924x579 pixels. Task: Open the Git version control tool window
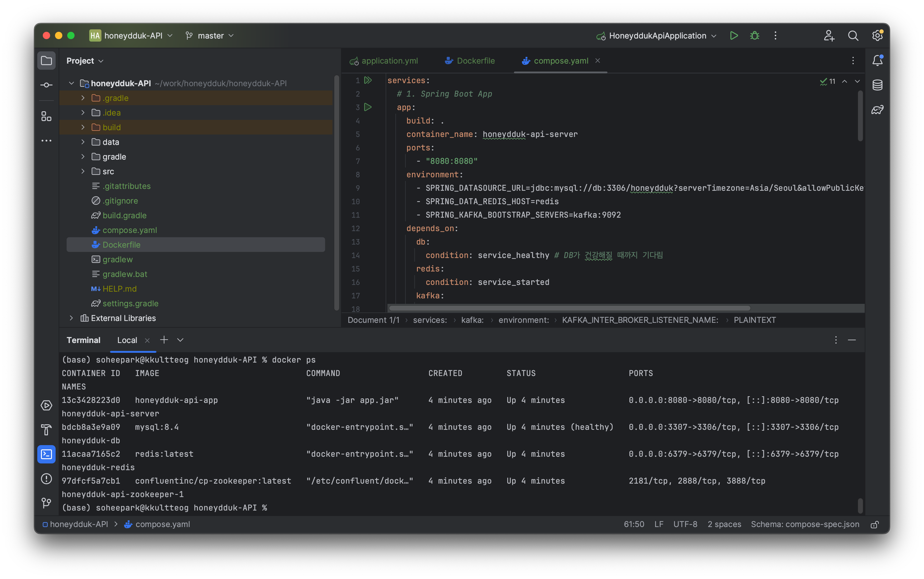[x=46, y=502]
